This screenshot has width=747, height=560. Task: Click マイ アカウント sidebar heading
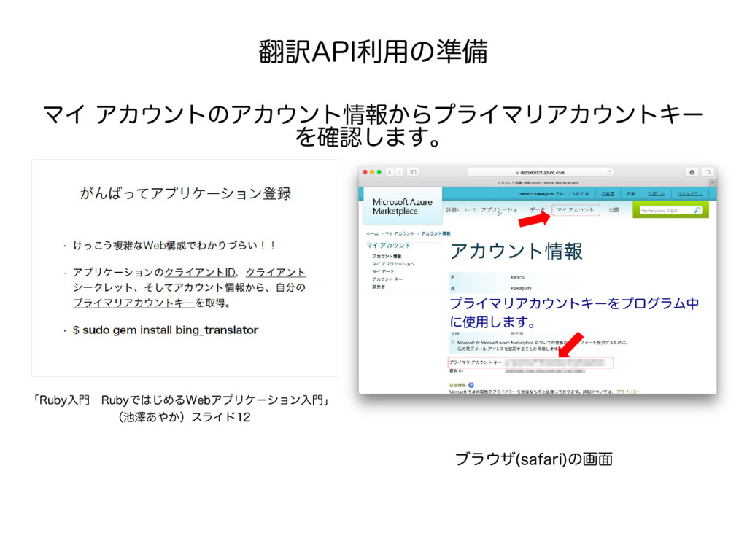pyautogui.click(x=388, y=245)
